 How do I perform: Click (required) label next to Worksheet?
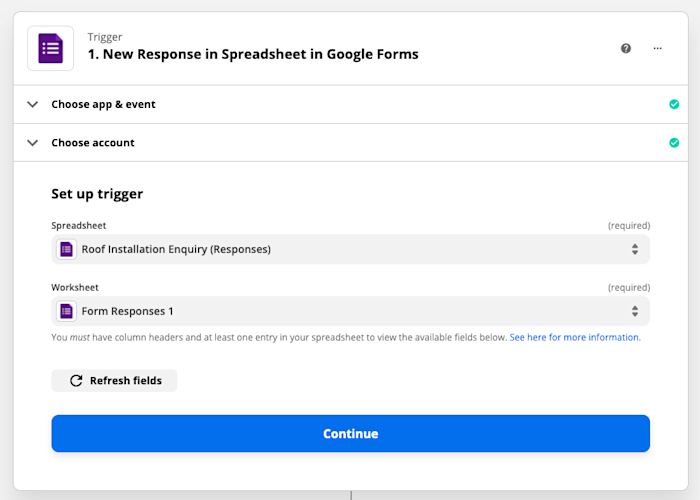[x=629, y=288]
